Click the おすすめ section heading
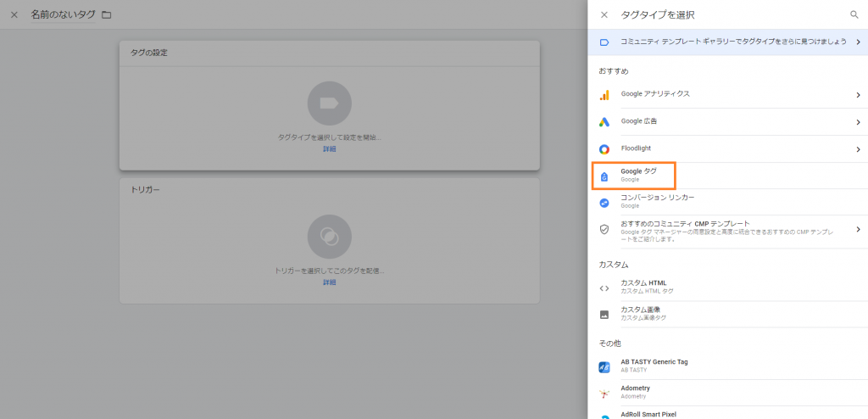Image resolution: width=868 pixels, height=419 pixels. coord(614,71)
